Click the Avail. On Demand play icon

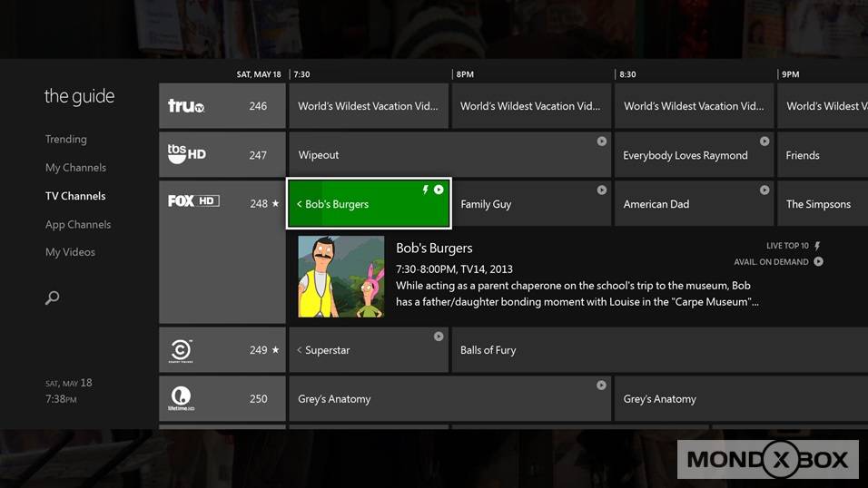point(818,262)
